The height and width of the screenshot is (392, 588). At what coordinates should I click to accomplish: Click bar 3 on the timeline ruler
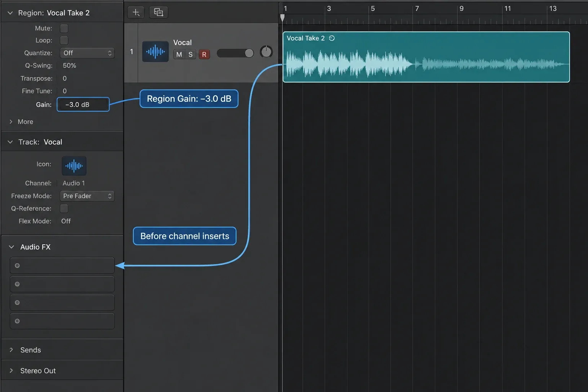pyautogui.click(x=329, y=8)
